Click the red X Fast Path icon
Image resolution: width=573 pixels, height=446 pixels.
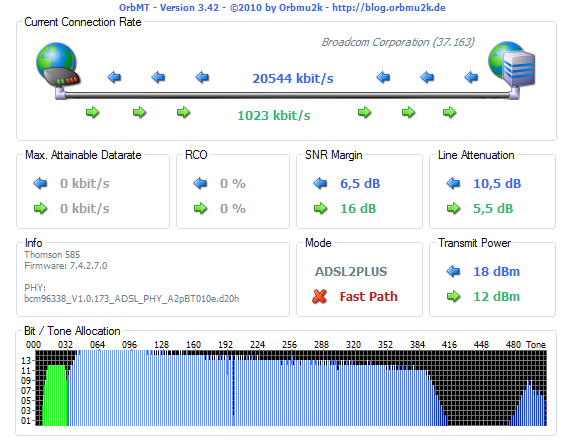pyautogui.click(x=319, y=296)
